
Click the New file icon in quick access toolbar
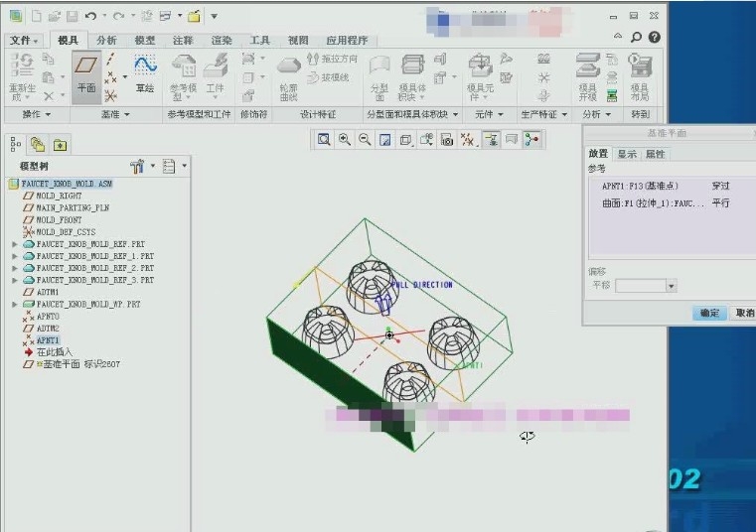pos(36,17)
